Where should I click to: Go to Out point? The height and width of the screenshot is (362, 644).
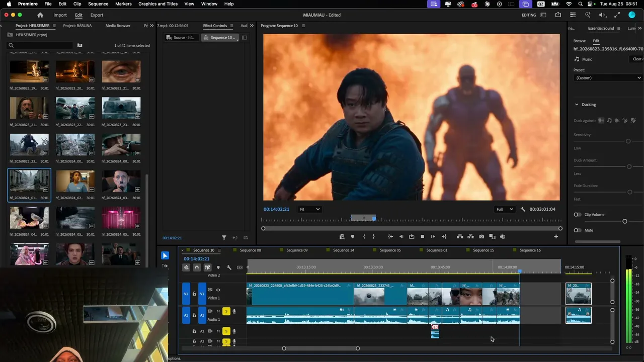click(x=444, y=236)
